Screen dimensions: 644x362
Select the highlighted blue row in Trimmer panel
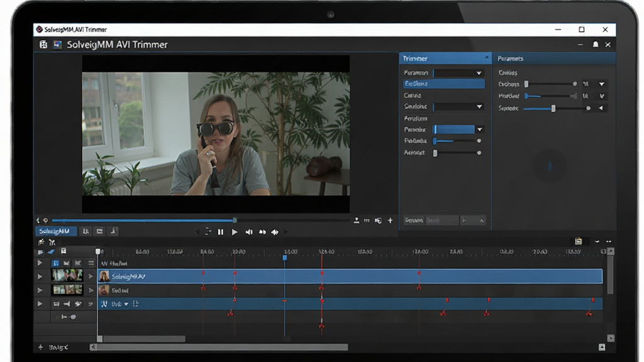[x=443, y=84]
